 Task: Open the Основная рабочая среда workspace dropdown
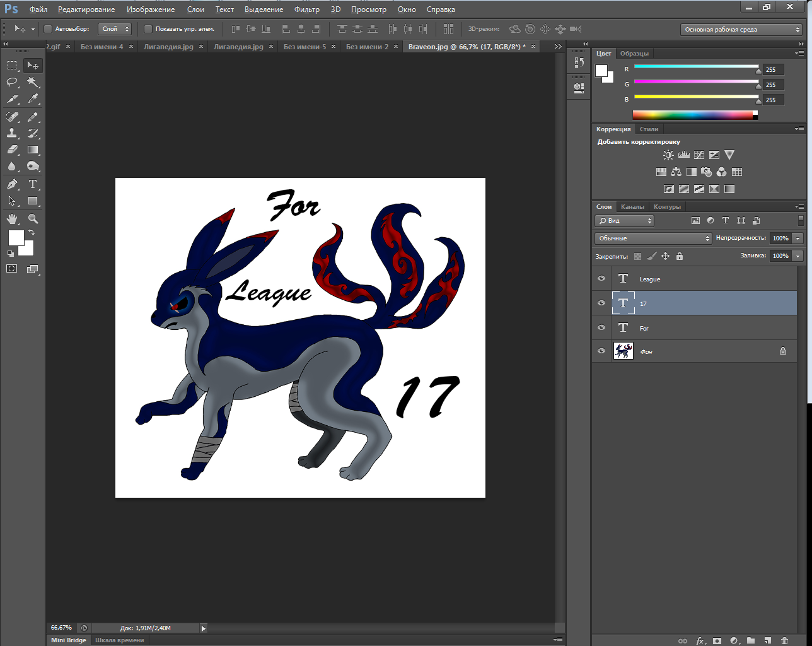pyautogui.click(x=741, y=30)
